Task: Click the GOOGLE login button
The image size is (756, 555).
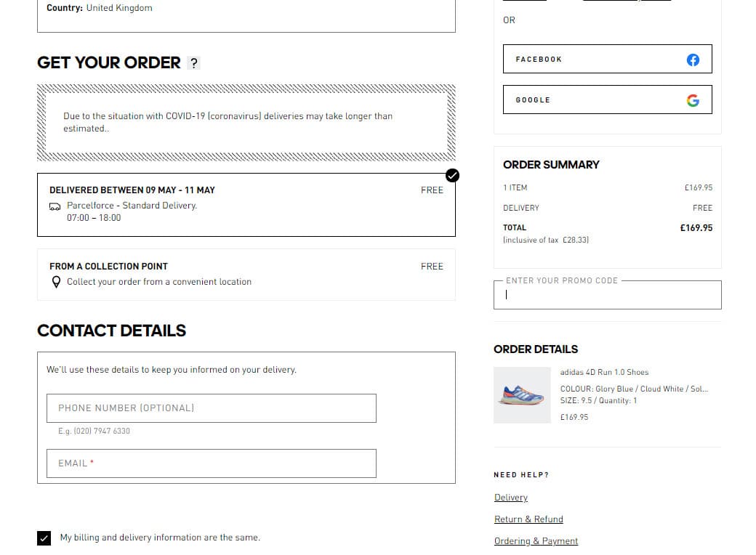Action: pyautogui.click(x=608, y=100)
